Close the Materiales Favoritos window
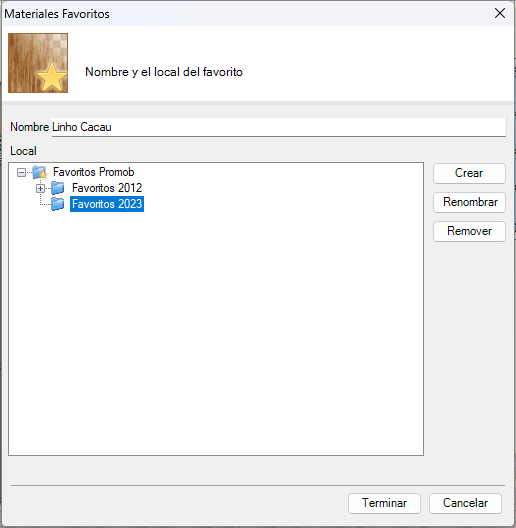Screen dimensions: 516x528 (x=500, y=13)
